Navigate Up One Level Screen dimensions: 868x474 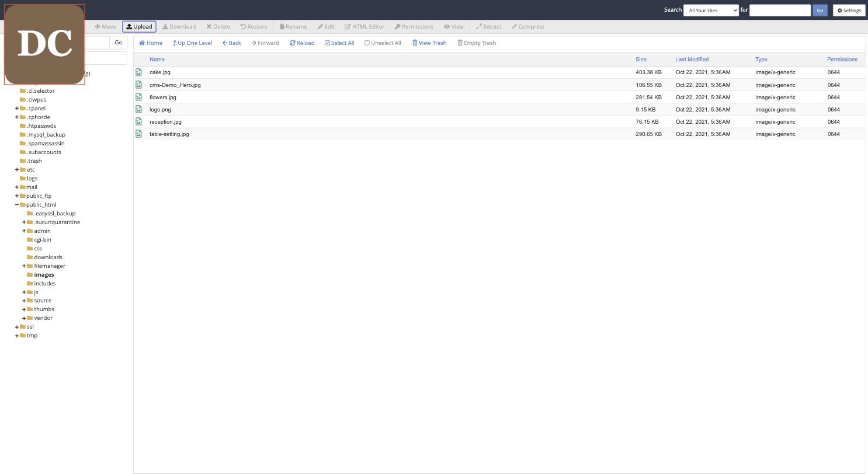(192, 43)
